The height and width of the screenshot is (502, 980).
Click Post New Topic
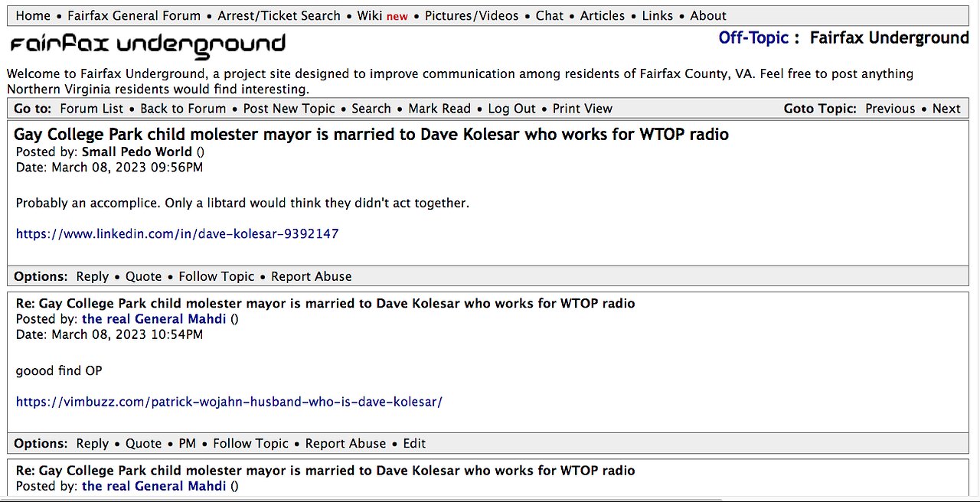pyautogui.click(x=289, y=109)
